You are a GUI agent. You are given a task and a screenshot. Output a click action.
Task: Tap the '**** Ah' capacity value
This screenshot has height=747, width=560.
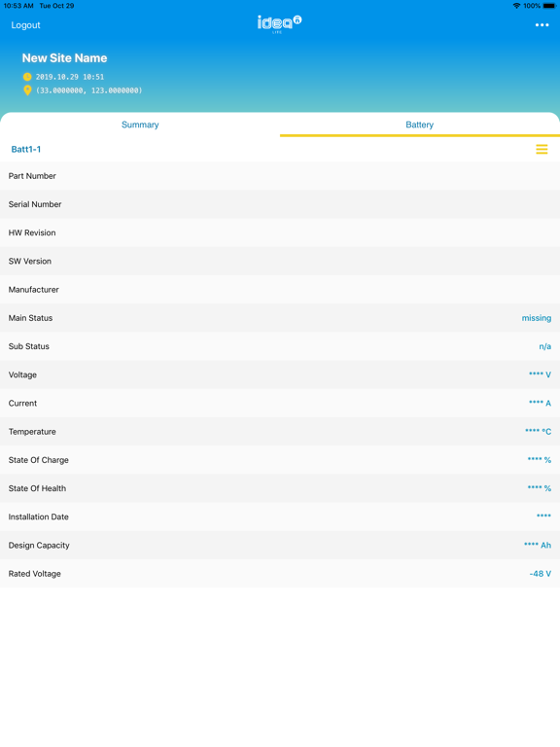tap(537, 545)
